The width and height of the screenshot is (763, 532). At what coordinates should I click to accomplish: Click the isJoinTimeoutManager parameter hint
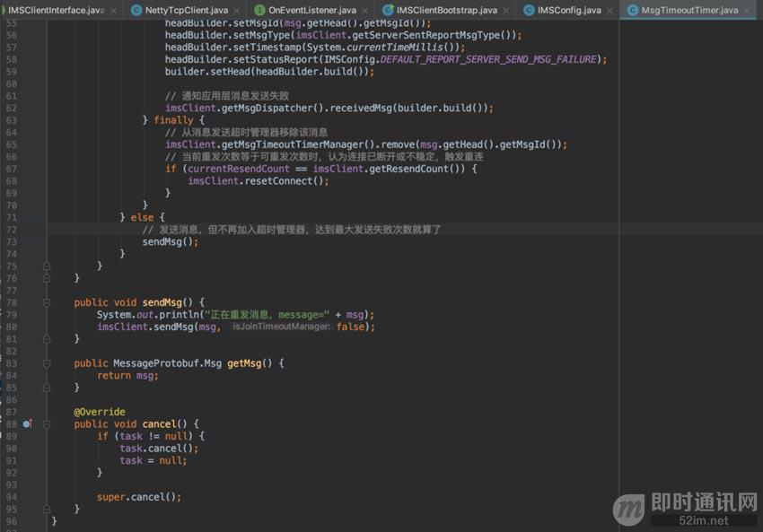(x=281, y=327)
